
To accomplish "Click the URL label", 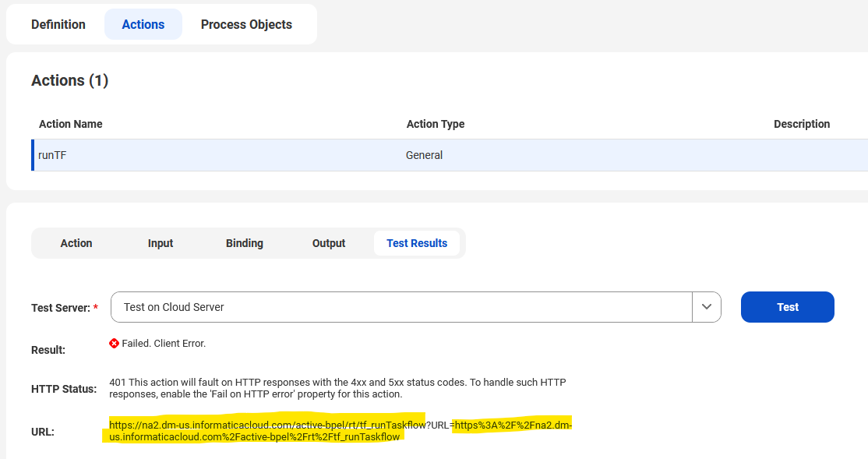I will 43,432.
